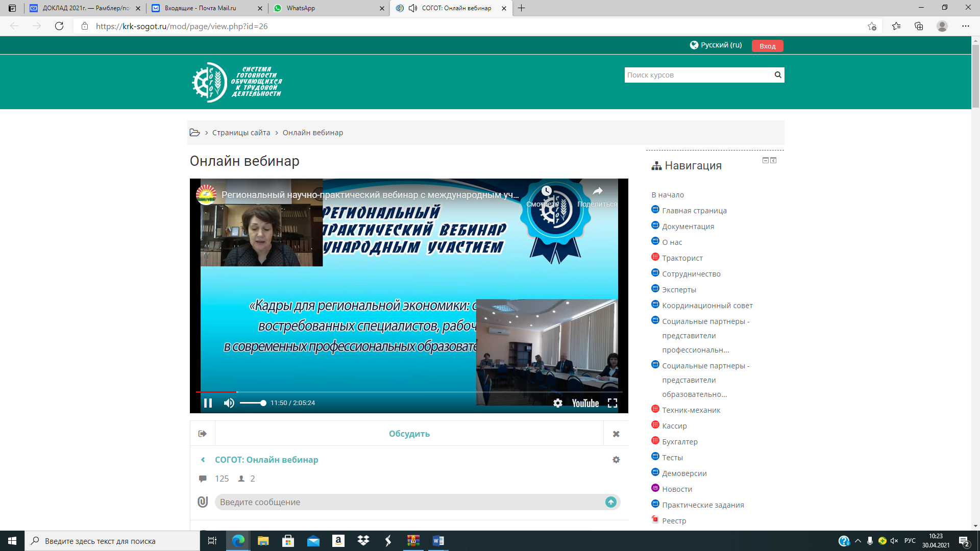980x551 pixels.
Task: Open the Документация navigation link
Action: 688,227
